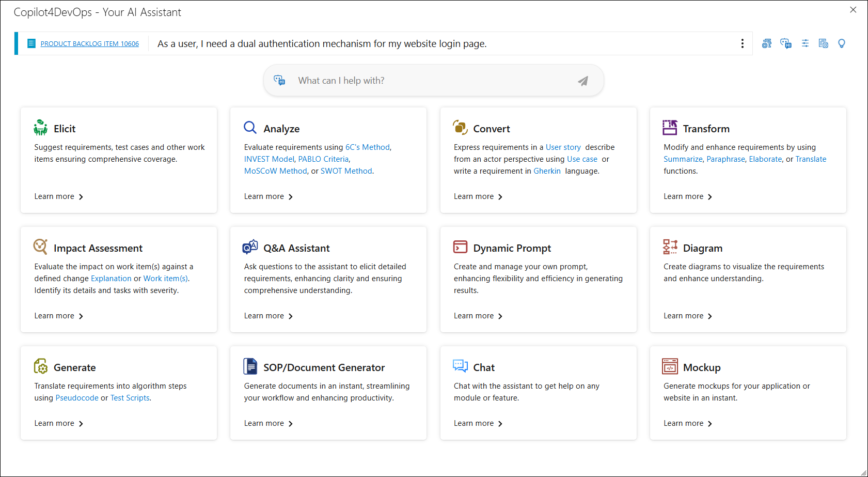Open Learn more on Mockup card
The height and width of the screenshot is (477, 868).
[688, 423]
